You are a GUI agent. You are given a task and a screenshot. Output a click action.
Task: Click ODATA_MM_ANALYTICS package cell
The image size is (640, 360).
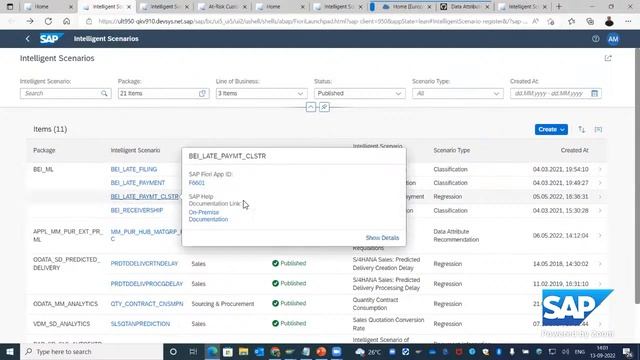pyautogui.click(x=65, y=304)
